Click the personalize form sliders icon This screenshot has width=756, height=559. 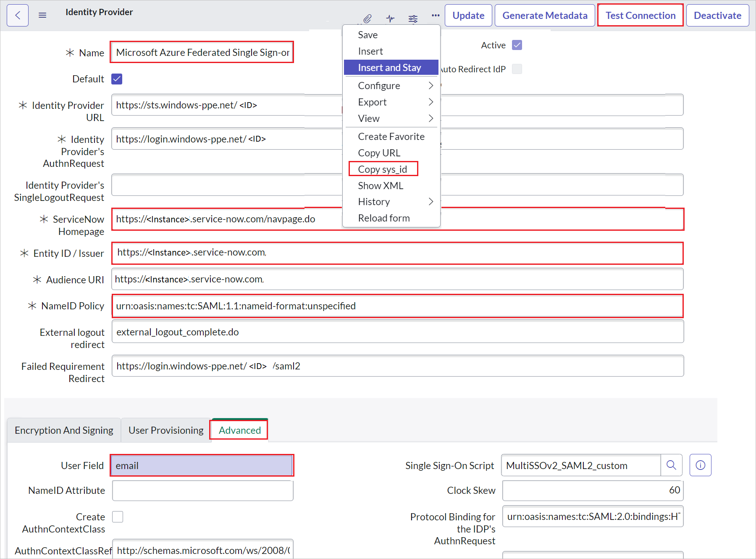point(412,18)
